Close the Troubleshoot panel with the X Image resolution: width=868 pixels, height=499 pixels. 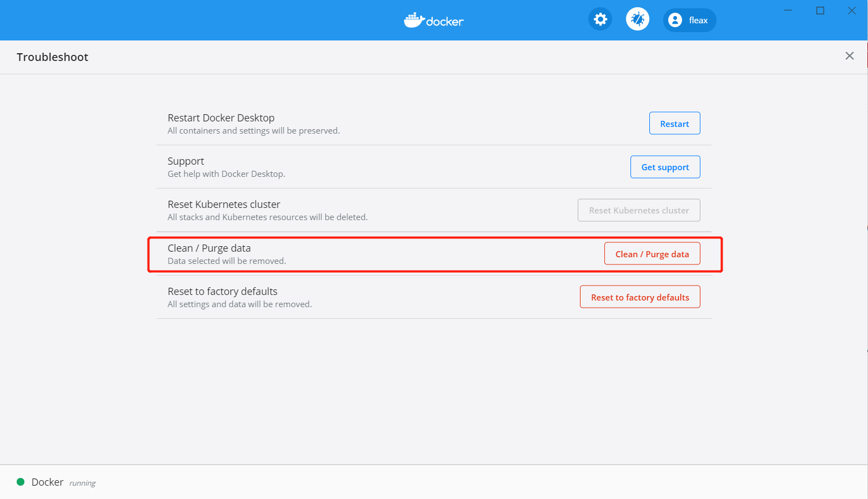(x=849, y=55)
